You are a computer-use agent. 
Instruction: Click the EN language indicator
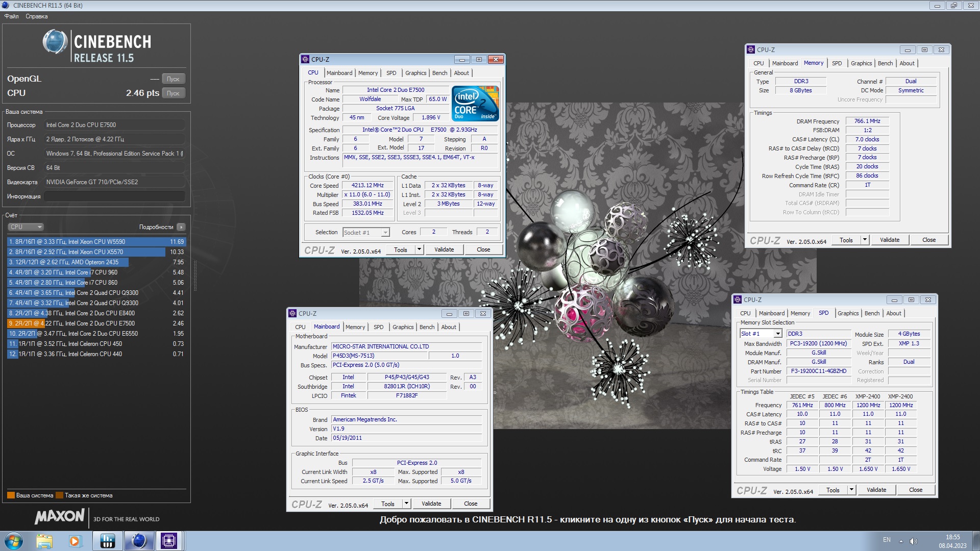pyautogui.click(x=887, y=540)
